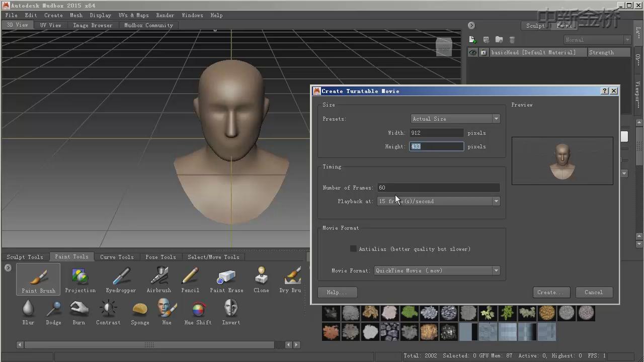The height and width of the screenshot is (362, 644).
Task: Select the cobblestone stencil thumbnail
Action: pos(389,332)
